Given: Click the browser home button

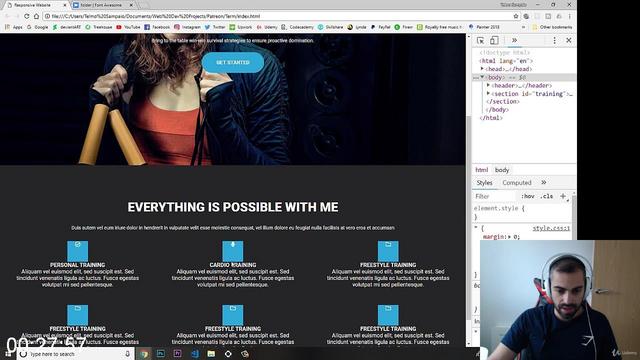Looking at the screenshot, I should click(x=36, y=16).
